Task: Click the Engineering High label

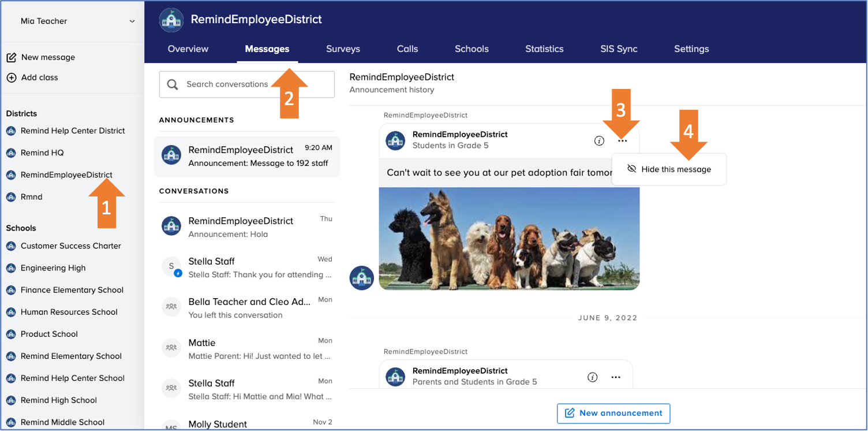Action: point(53,268)
